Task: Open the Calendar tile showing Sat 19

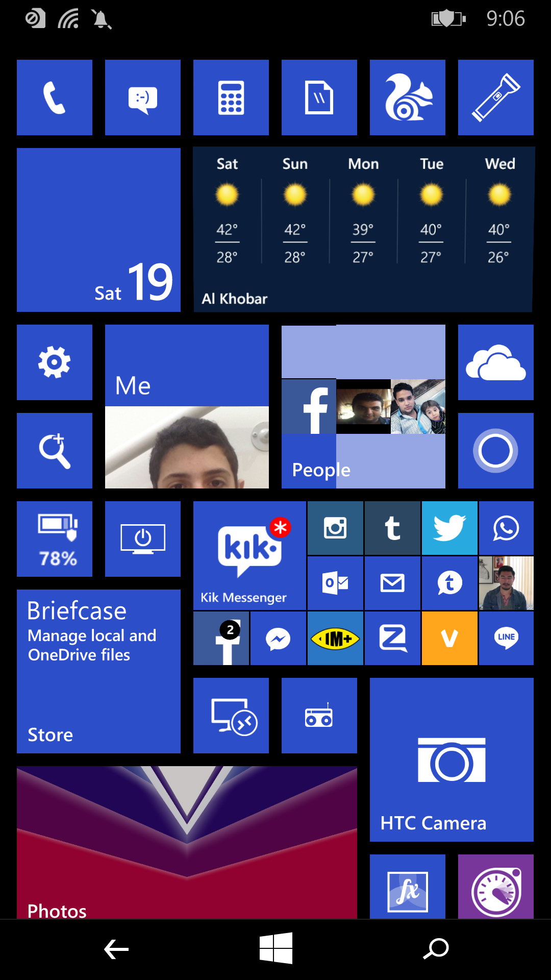Action: tap(98, 230)
